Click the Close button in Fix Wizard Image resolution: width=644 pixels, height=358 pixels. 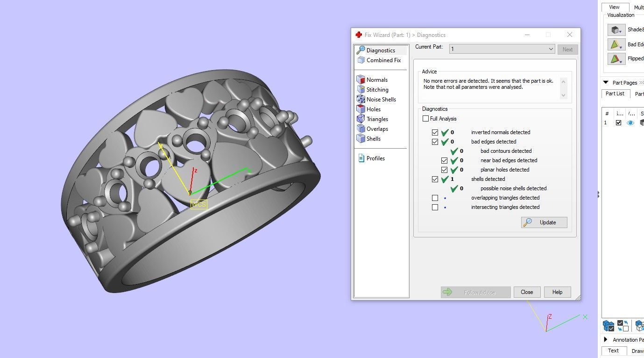[527, 292]
